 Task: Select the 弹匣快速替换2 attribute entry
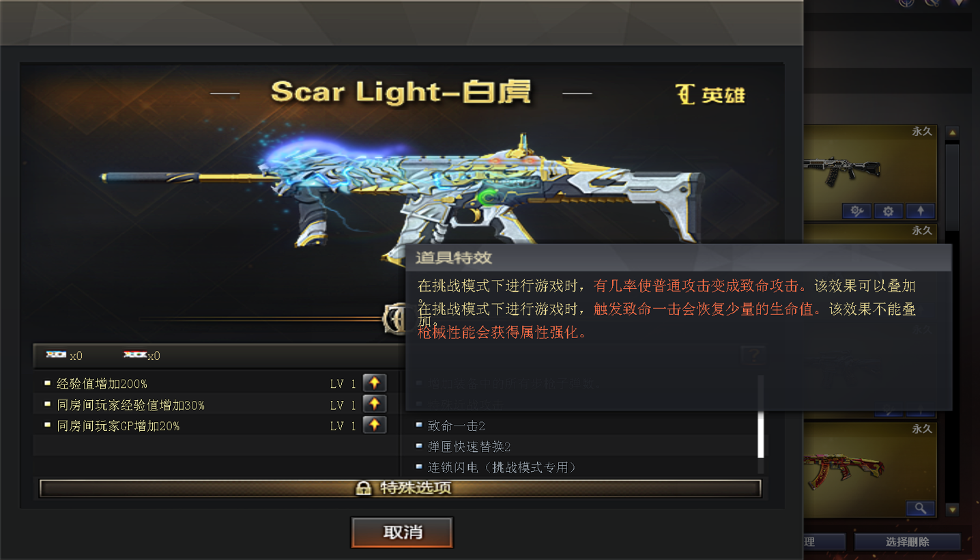point(469,447)
